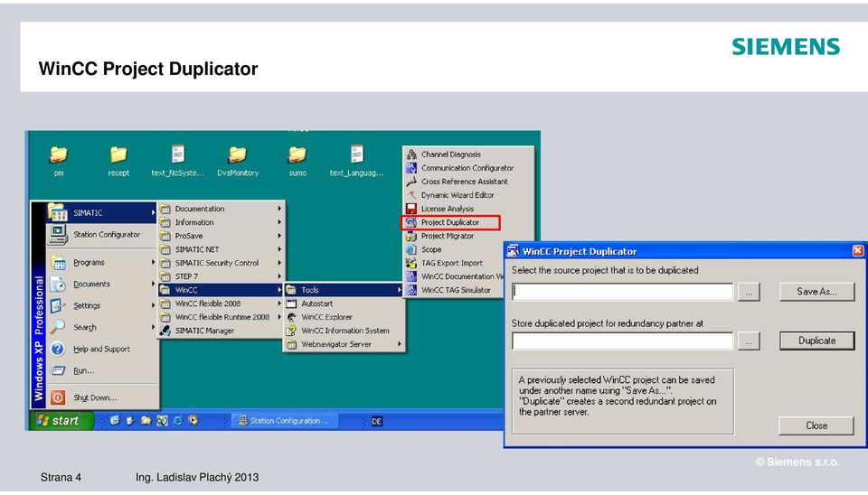Screen dimensions: 868x495
Task: Expand WinCC flexible 2008 submenu
Action: point(222,304)
